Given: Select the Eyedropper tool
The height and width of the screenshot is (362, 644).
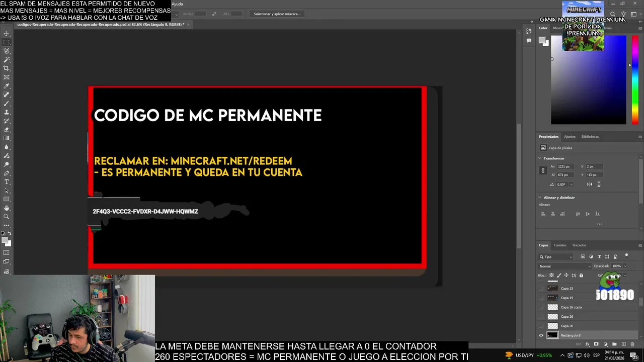Looking at the screenshot, I should [7, 86].
